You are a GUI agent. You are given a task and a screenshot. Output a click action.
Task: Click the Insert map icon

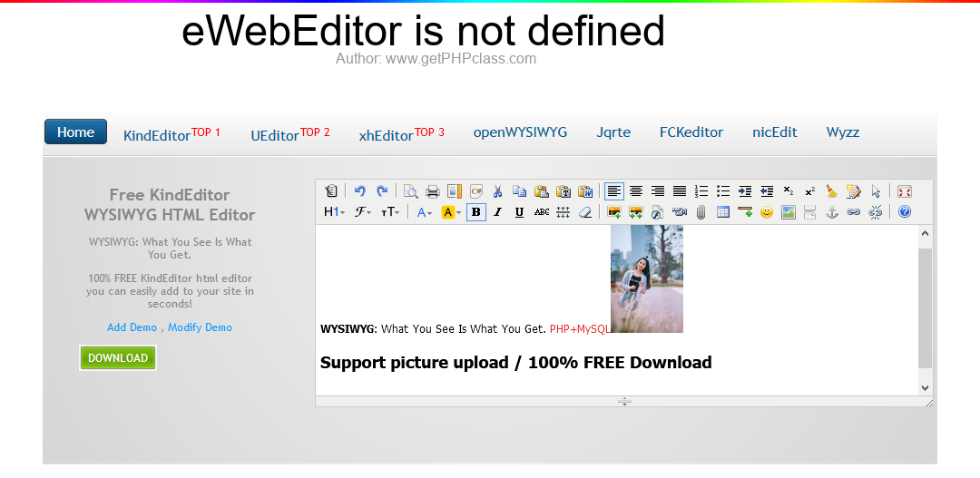tap(789, 212)
